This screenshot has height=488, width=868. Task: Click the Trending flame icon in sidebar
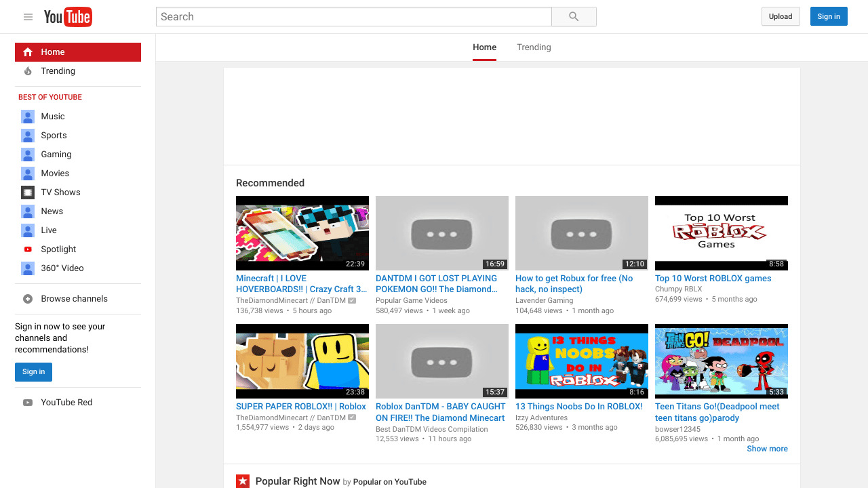(x=28, y=71)
